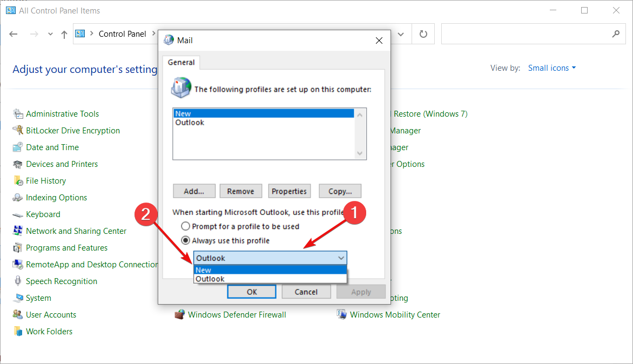
Task: Click the File History icon
Action: pyautogui.click(x=18, y=181)
